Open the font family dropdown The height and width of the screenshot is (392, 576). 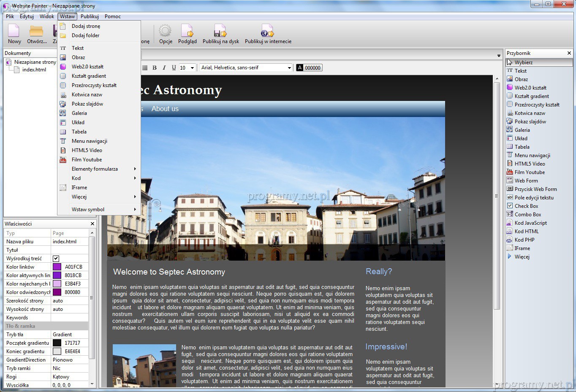(x=289, y=68)
